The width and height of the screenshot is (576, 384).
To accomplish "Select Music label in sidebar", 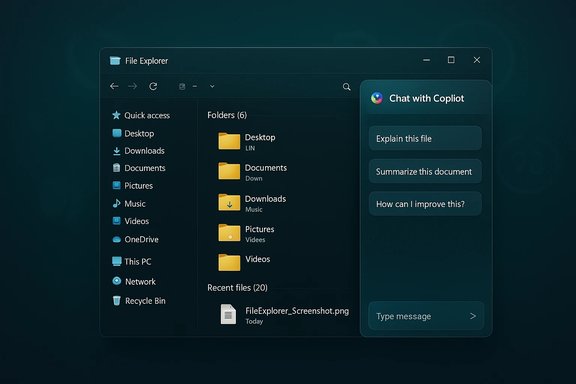I will (x=135, y=204).
